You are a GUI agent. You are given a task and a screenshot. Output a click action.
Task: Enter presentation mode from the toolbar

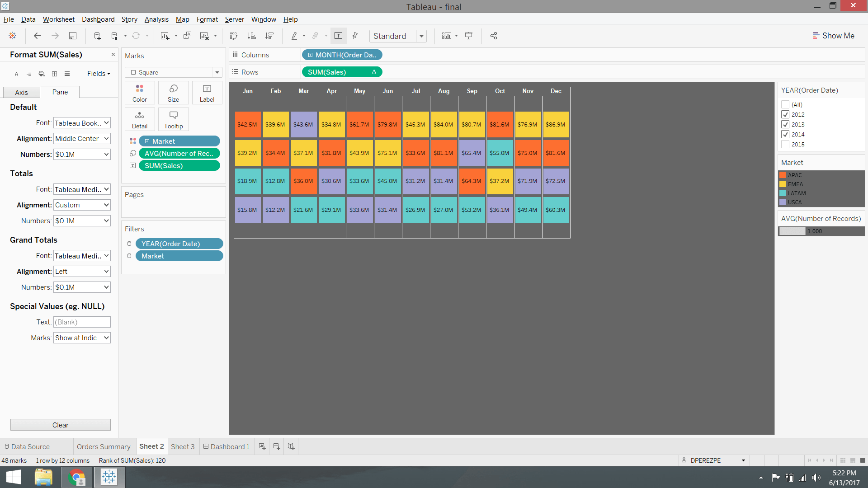(468, 36)
